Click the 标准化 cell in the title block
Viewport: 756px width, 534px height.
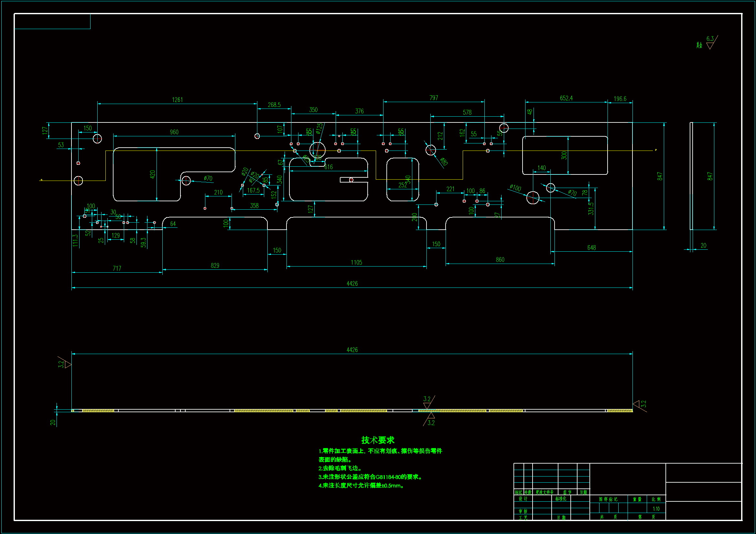(561, 499)
